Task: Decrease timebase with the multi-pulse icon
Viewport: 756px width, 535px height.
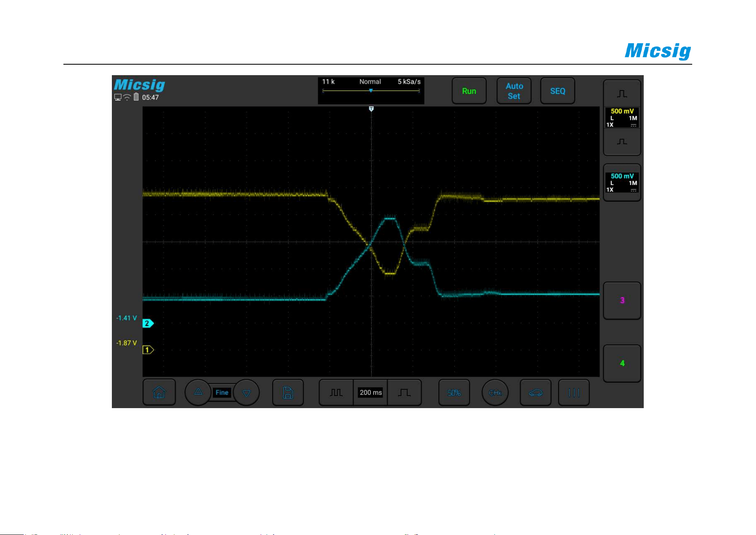Action: pos(336,392)
